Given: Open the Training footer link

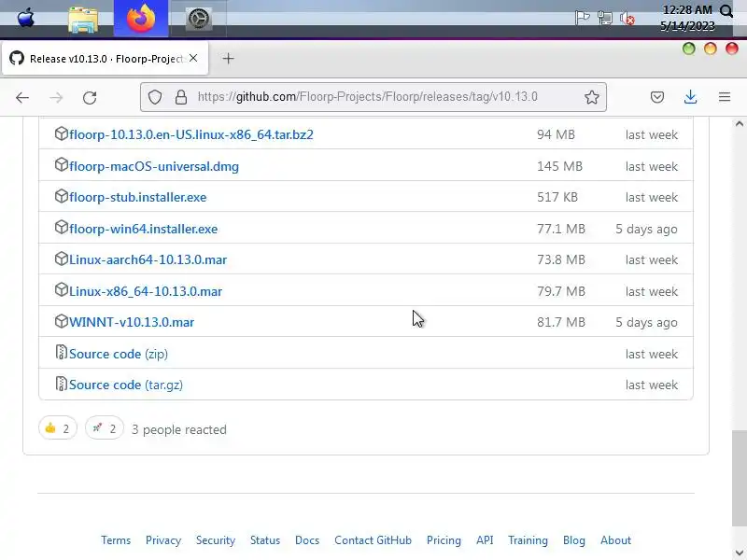Looking at the screenshot, I should pos(528,540).
